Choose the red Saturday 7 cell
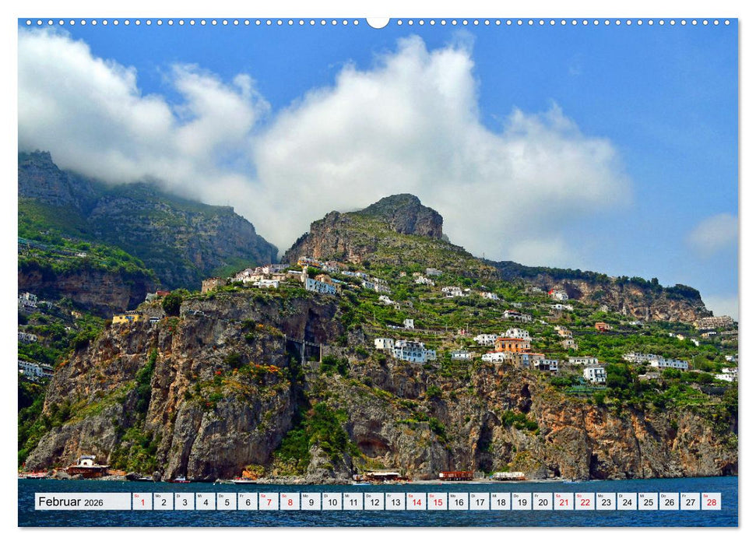756x545 pixels. tap(269, 501)
